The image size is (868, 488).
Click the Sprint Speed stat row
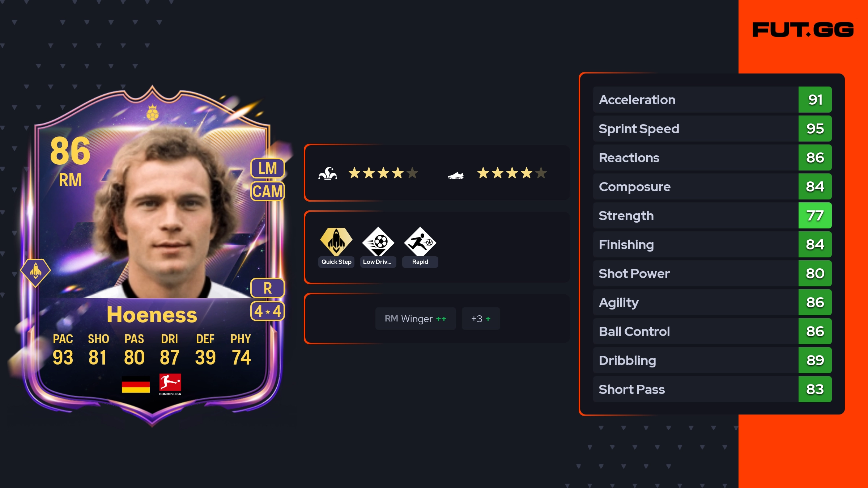(x=712, y=129)
